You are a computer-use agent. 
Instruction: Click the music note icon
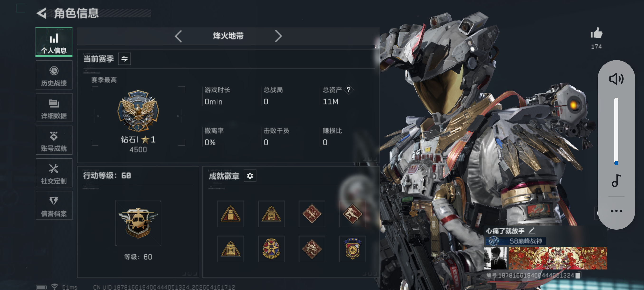point(616,180)
